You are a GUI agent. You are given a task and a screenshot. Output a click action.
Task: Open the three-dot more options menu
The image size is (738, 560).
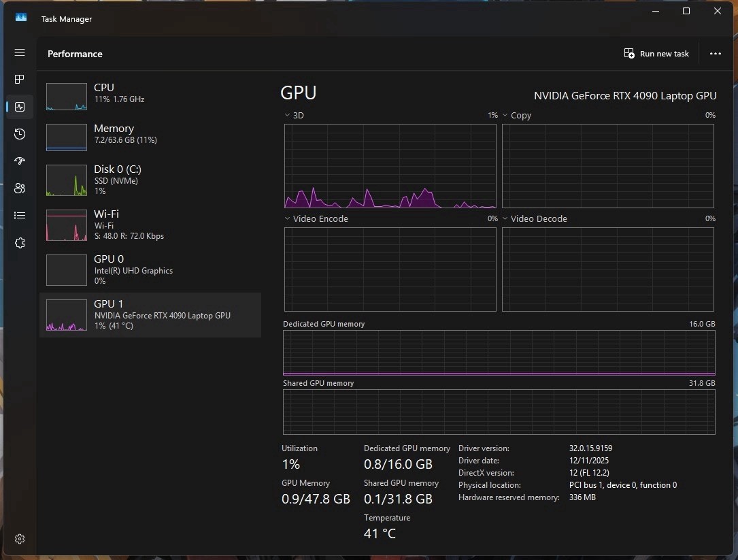coord(716,54)
